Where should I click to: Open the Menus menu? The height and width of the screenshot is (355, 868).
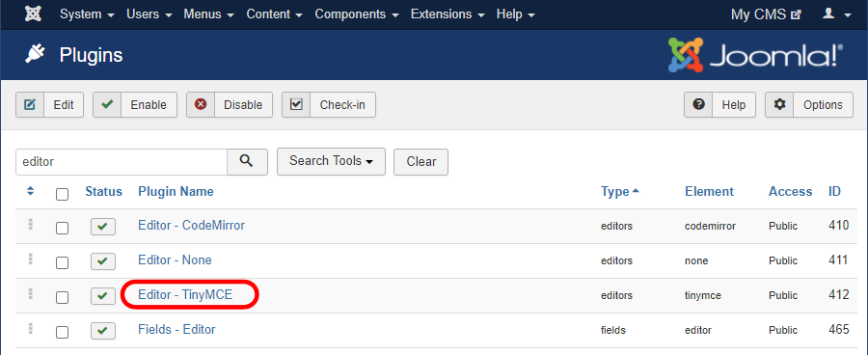(209, 14)
